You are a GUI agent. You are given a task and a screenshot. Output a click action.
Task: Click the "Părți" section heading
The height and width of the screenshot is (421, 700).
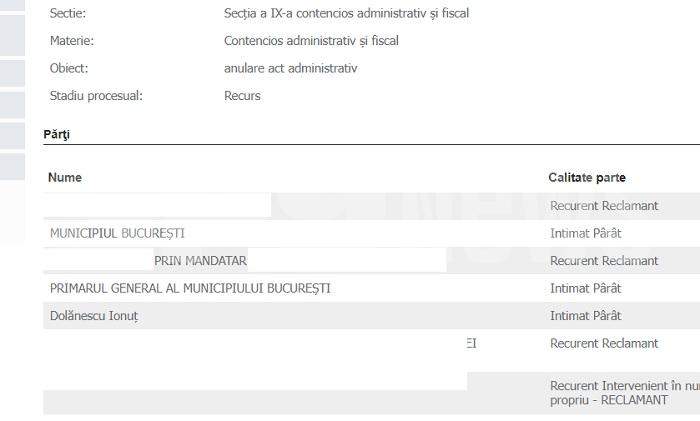(57, 134)
